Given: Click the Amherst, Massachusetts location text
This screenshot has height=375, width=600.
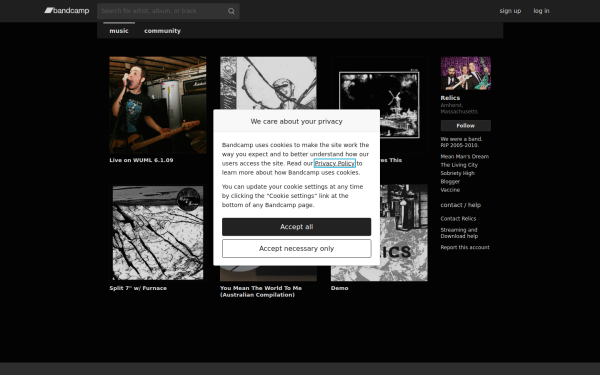Looking at the screenshot, I should coord(459,108).
